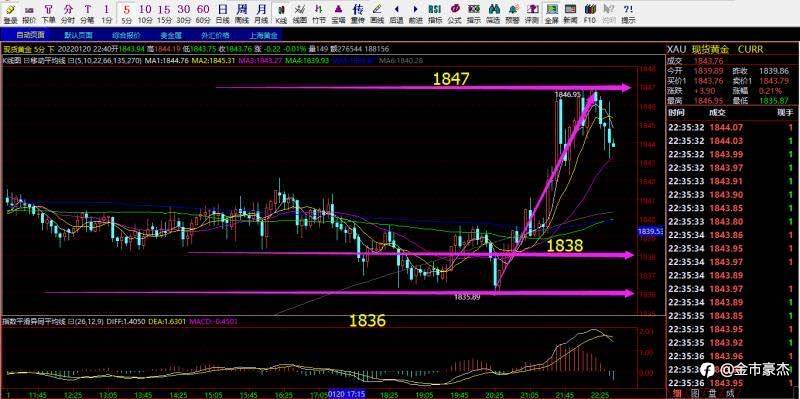This screenshot has height=399, width=800.
Task: Open the 评测 evaluation icon
Action: point(531,13)
